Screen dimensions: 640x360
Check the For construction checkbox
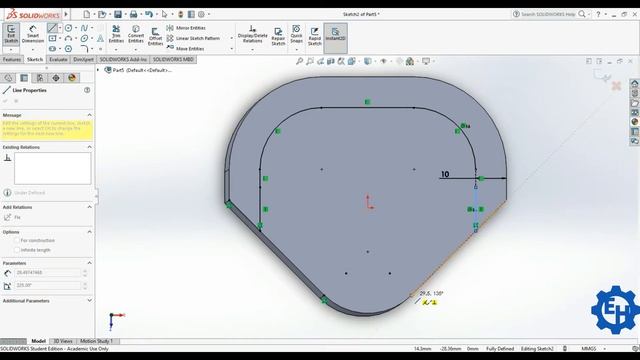(17, 240)
